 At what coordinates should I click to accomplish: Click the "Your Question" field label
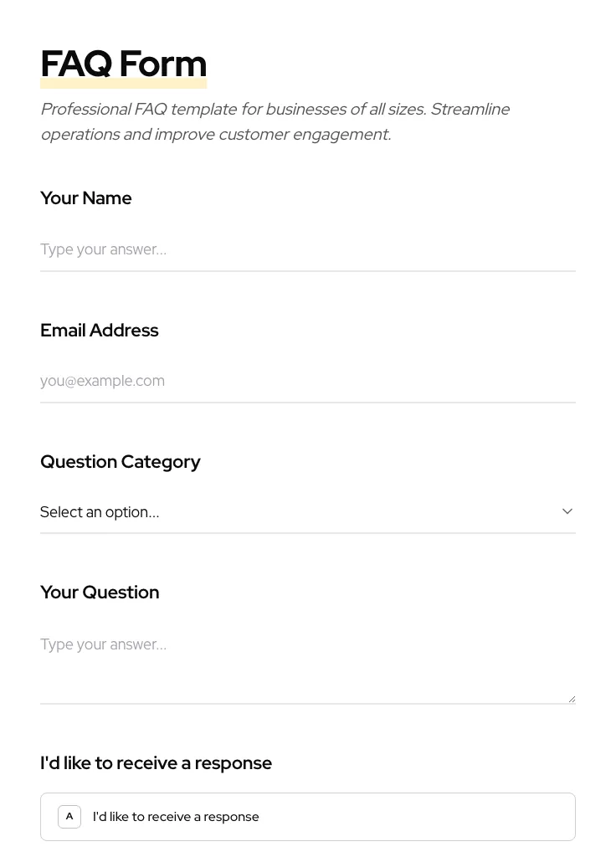click(100, 593)
